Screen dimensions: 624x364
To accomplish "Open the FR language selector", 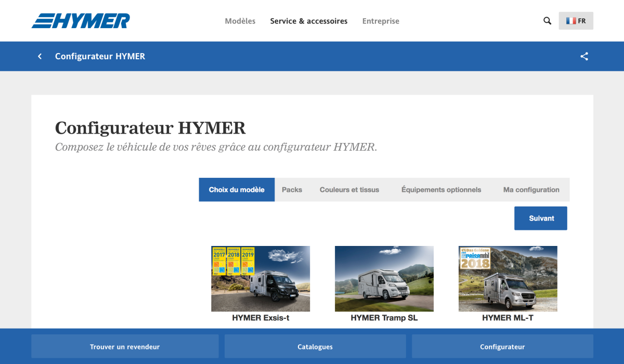I will (x=576, y=21).
